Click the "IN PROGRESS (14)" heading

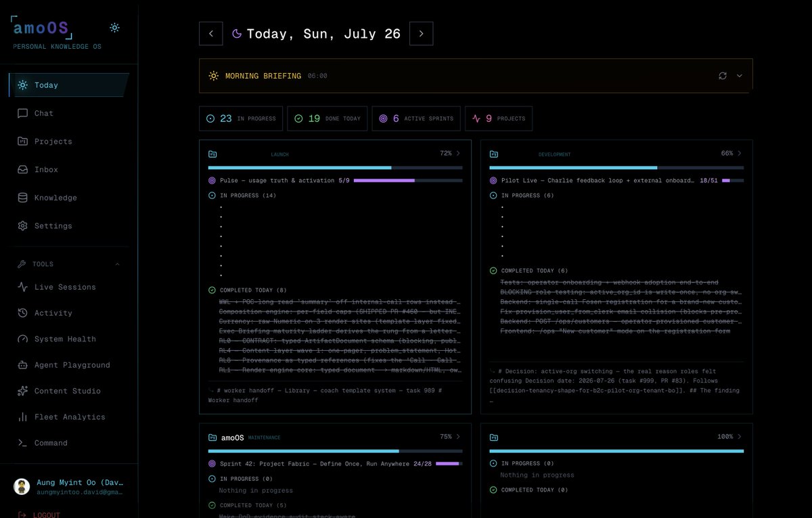(248, 196)
